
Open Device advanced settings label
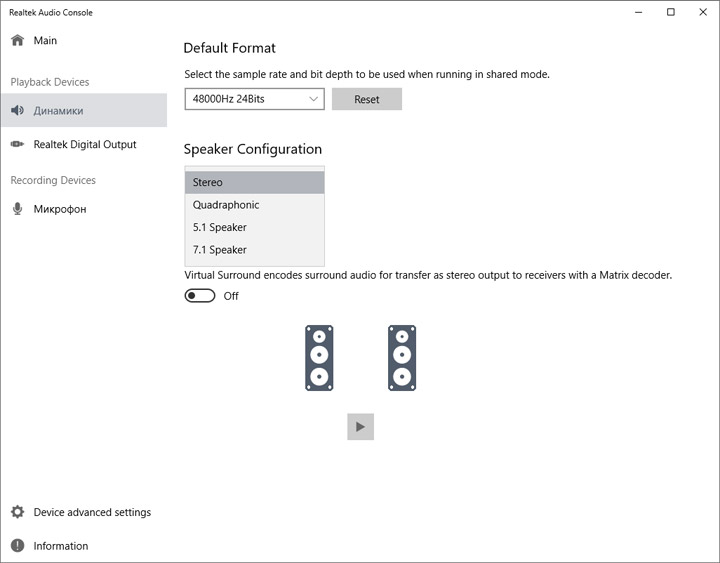pos(92,512)
